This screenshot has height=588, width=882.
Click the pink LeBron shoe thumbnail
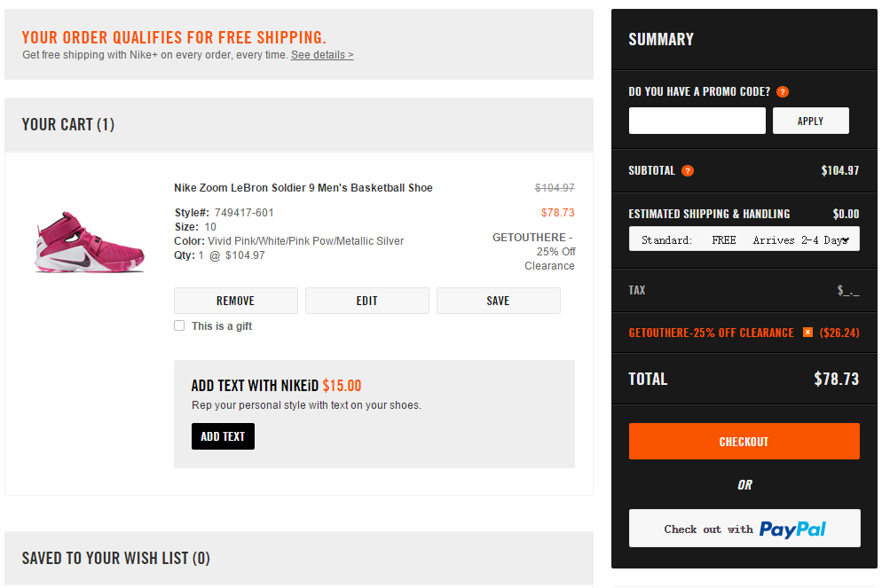[90, 242]
